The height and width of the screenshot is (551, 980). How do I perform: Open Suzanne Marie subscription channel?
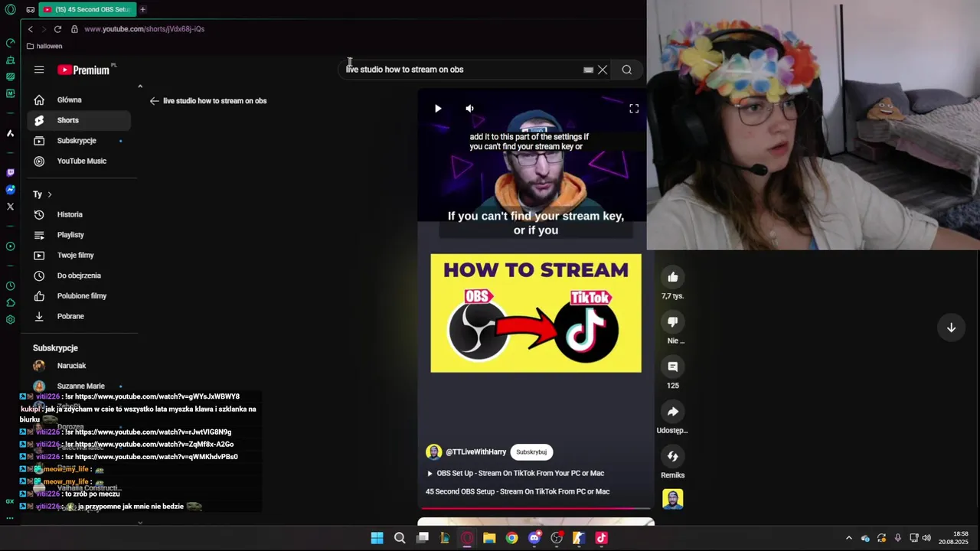[79, 386]
